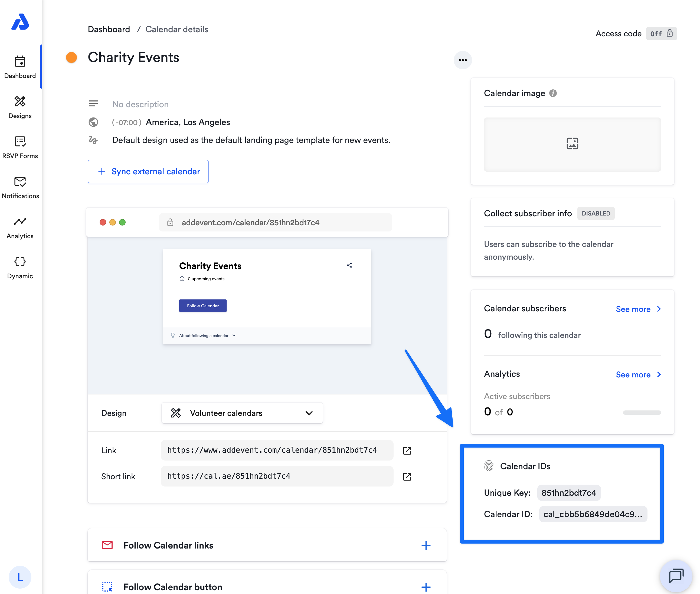The height and width of the screenshot is (594, 700).
Task: Click the padlock icon in preview address bar
Action: click(170, 222)
